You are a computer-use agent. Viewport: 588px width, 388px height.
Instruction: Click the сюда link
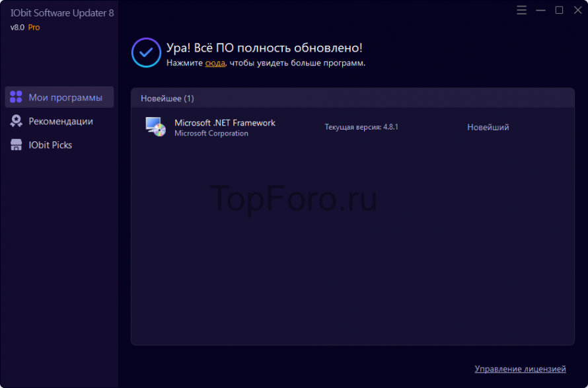tap(215, 63)
